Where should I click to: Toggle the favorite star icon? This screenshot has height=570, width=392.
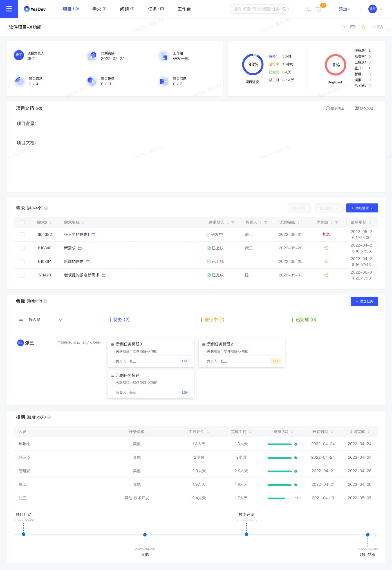(363, 27)
